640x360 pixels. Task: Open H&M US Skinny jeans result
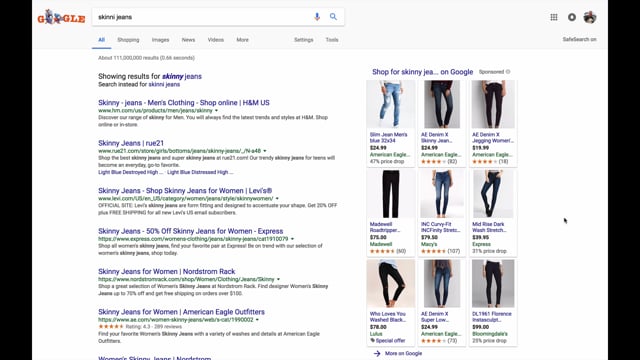coord(184,103)
